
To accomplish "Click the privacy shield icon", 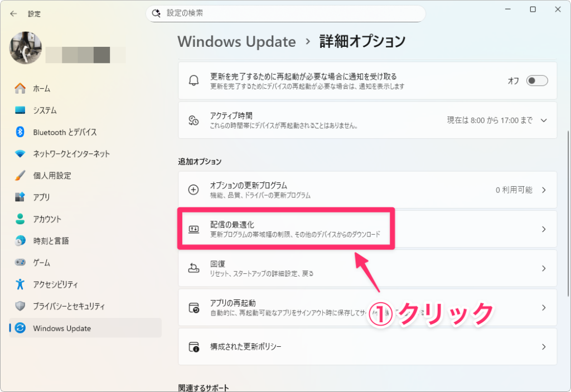I will (x=20, y=306).
